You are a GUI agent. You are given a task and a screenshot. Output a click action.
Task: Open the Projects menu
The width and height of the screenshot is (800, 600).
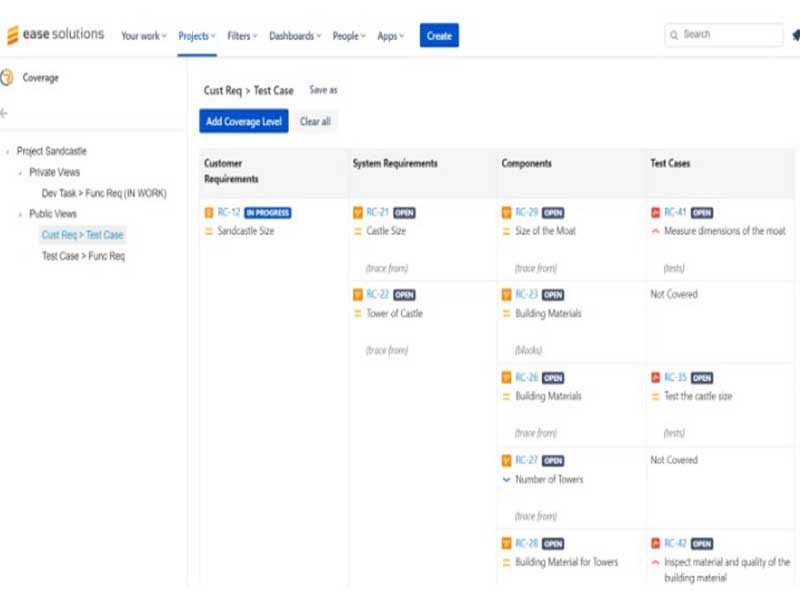point(197,36)
